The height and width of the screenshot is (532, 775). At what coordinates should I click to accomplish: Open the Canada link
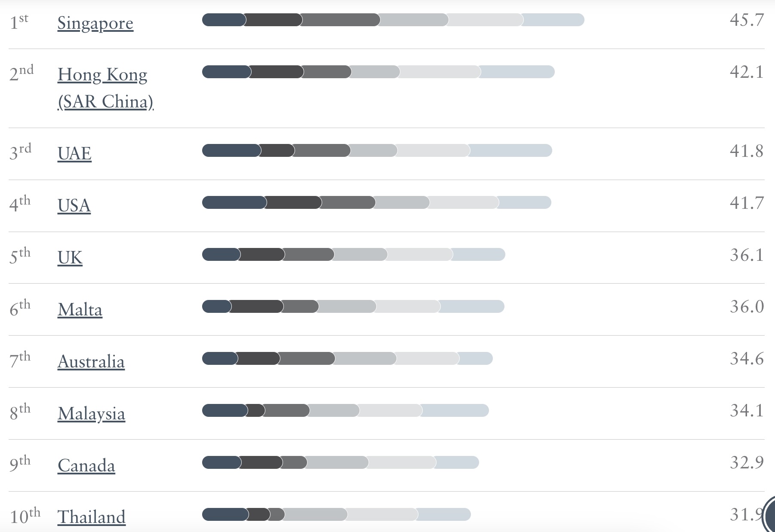tap(86, 465)
